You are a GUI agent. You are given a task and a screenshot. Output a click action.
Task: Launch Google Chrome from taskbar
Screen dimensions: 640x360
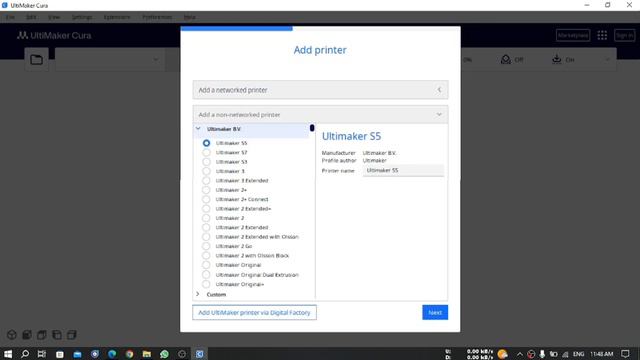point(129,354)
